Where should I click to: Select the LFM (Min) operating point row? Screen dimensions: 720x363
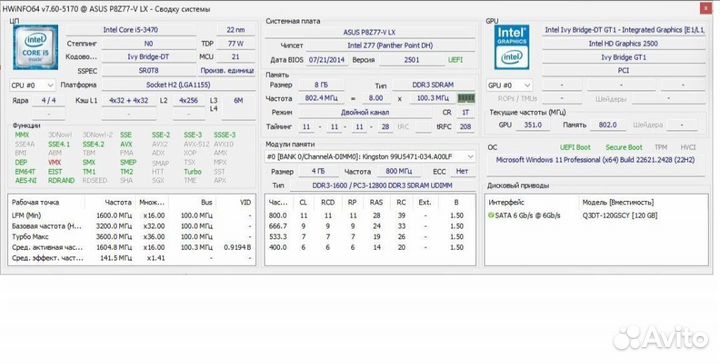[x=131, y=216]
